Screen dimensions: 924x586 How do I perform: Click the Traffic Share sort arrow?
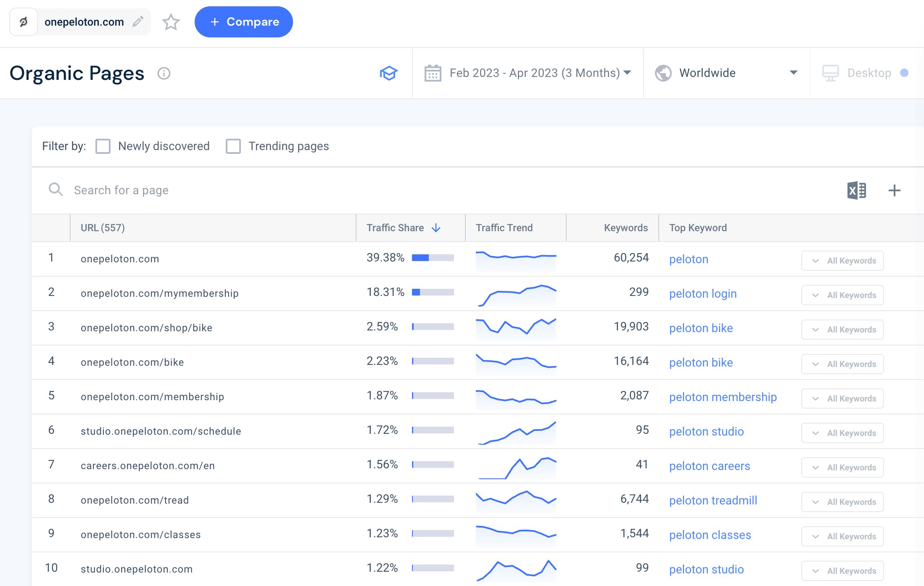point(436,227)
